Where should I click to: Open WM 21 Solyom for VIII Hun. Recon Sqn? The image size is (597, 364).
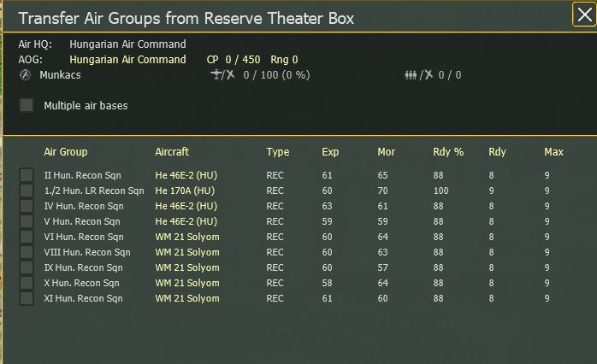[x=187, y=252]
